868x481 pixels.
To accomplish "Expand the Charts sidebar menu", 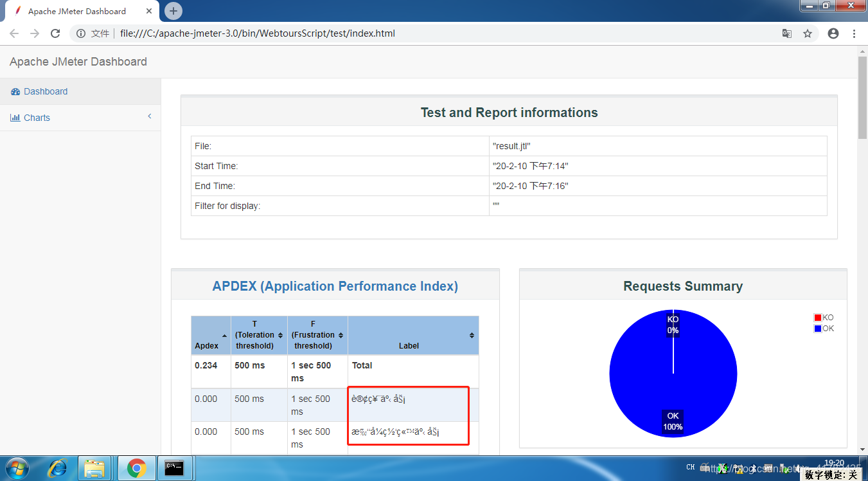I will (x=80, y=118).
